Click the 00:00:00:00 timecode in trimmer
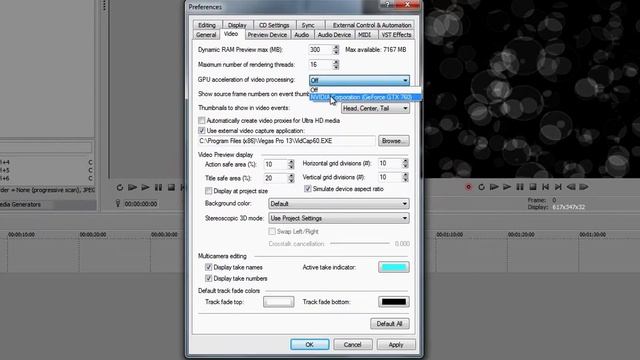The height and width of the screenshot is (360, 640). point(141,204)
